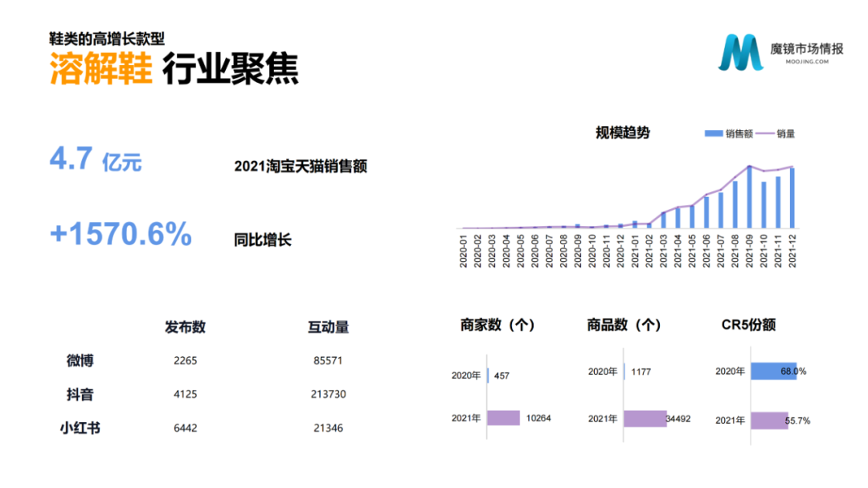
Task: Click the Moojing M logo icon
Action: pos(741,52)
